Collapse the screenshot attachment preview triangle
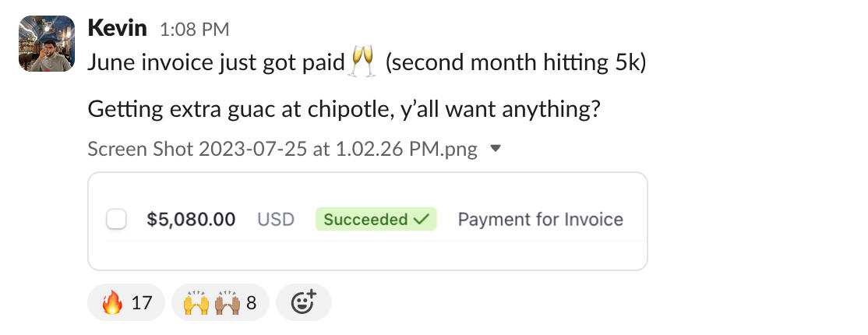This screenshot has width=868, height=335. pyautogui.click(x=495, y=149)
